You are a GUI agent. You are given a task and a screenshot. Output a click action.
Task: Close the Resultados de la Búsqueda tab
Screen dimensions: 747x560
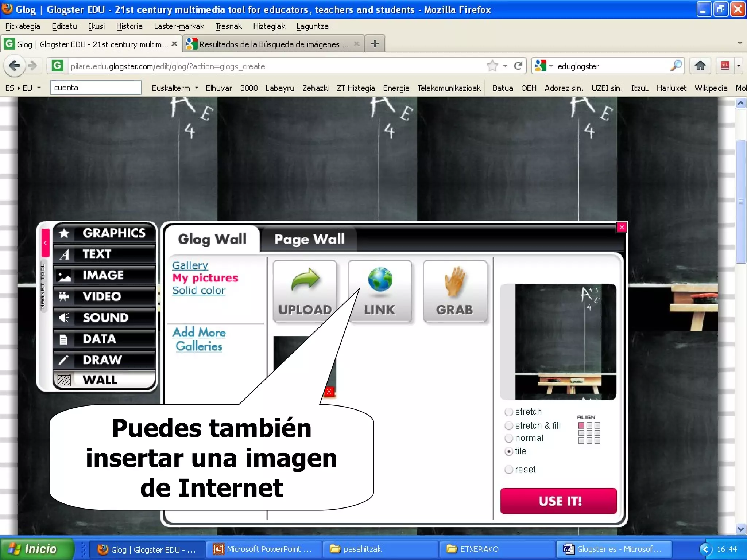356,44
